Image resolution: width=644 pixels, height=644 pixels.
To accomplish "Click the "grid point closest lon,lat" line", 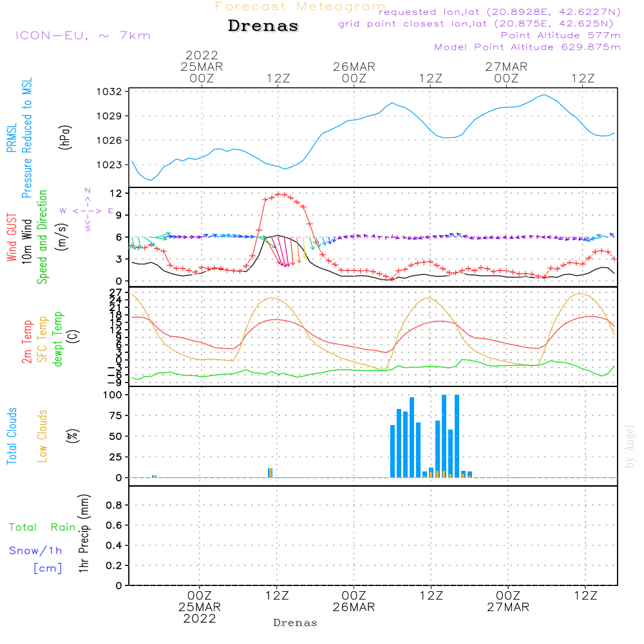I will click(x=476, y=24).
